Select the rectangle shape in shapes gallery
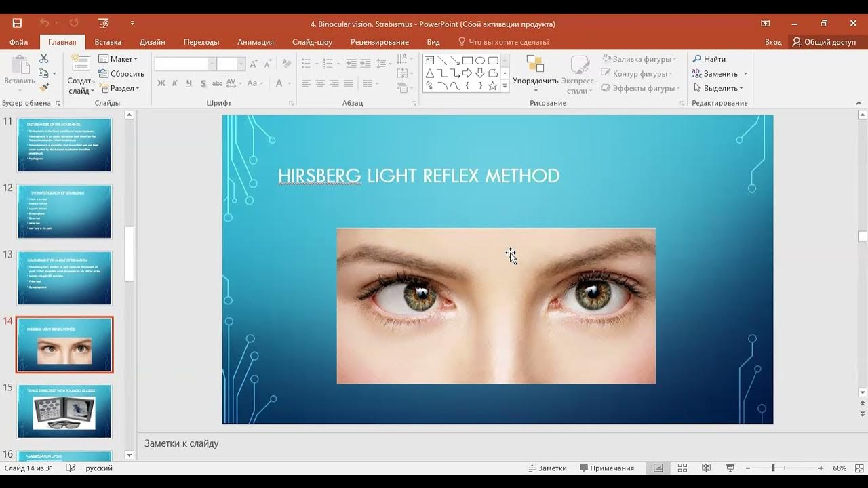The image size is (868, 488). click(467, 60)
